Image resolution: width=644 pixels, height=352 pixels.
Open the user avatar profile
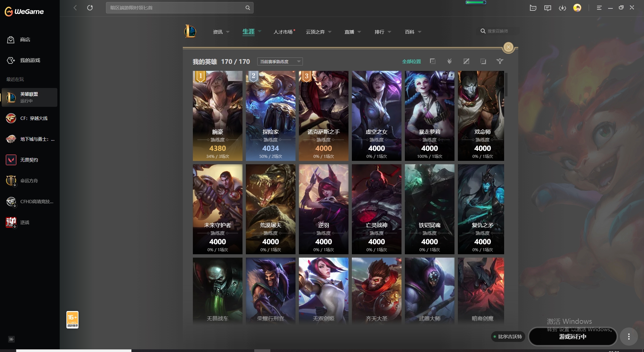coord(577,8)
